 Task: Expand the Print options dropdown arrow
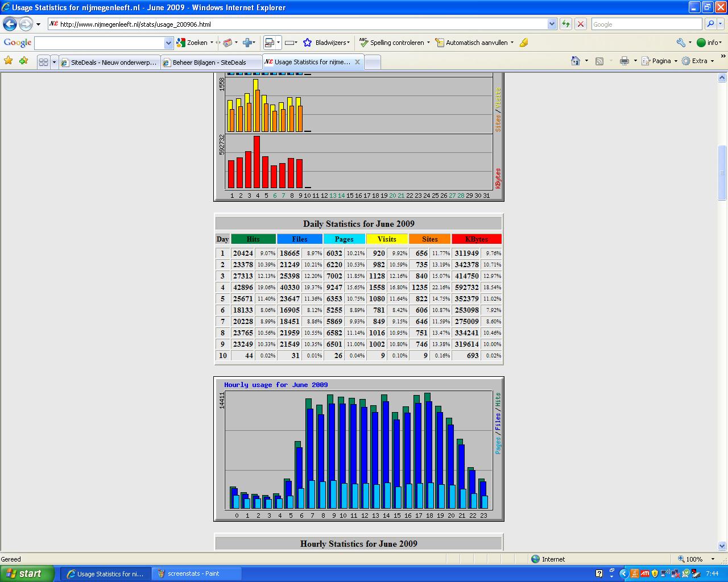pos(635,61)
